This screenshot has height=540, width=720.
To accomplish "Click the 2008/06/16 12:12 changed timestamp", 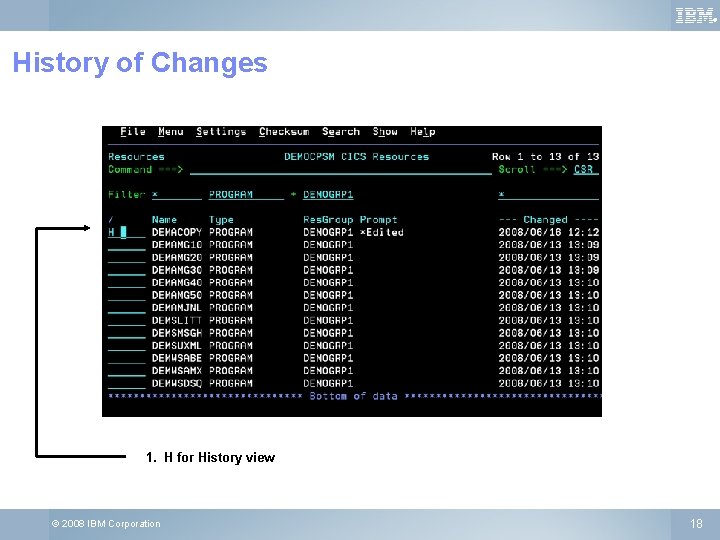I will 549,232.
